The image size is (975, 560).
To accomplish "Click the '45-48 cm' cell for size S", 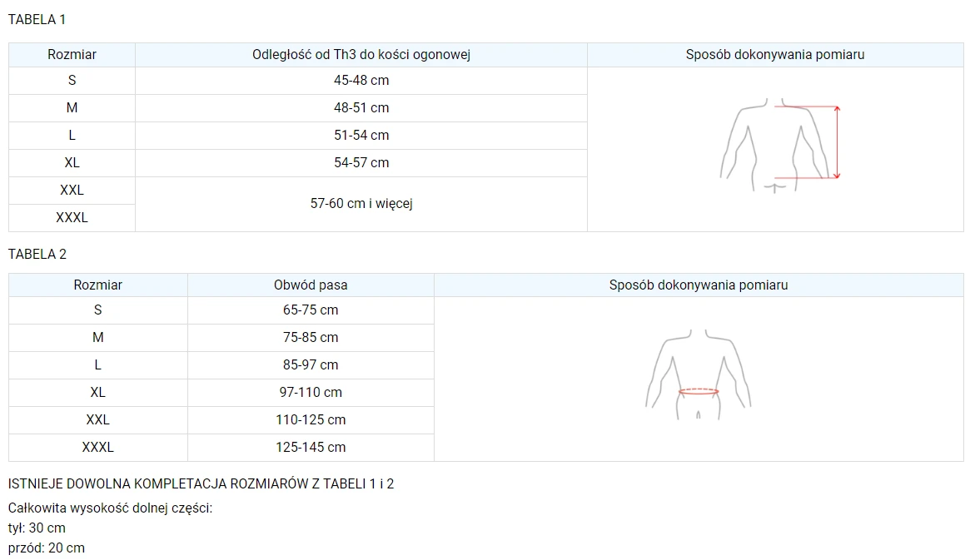I will (x=361, y=81).
